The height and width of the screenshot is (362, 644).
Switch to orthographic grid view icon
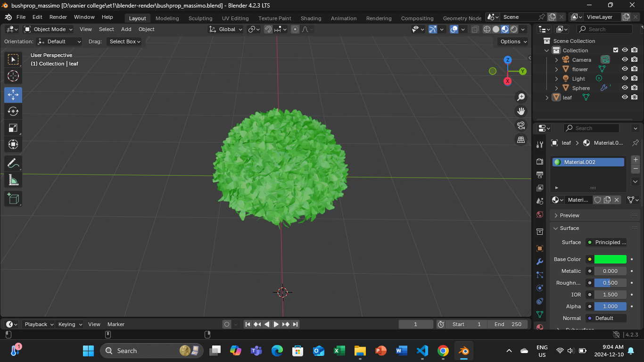521,140
